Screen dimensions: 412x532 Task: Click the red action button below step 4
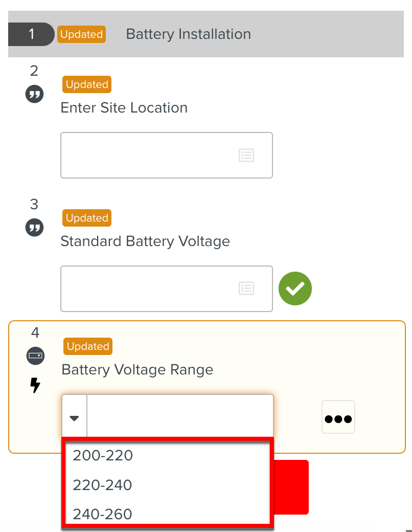[x=291, y=486]
